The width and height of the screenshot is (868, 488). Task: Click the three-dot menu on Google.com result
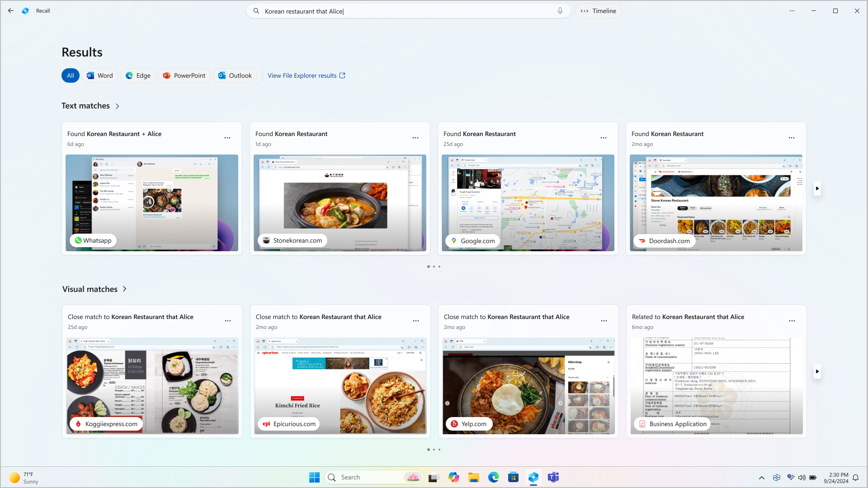(x=604, y=138)
